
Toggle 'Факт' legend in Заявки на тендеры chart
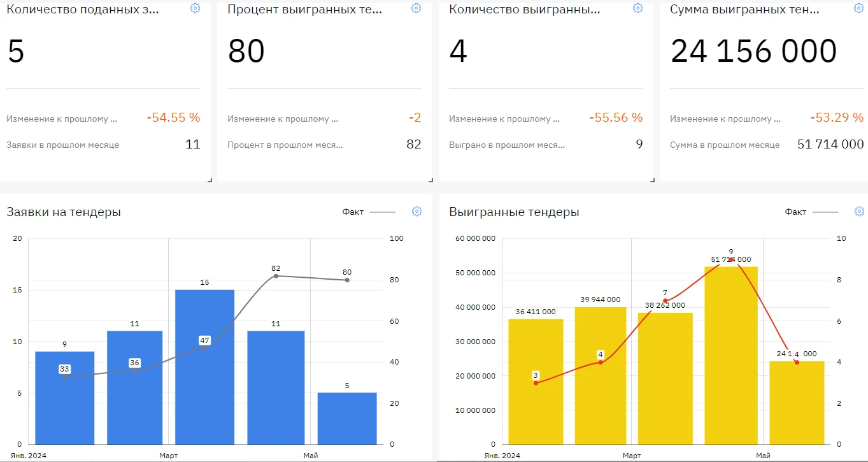(369, 212)
